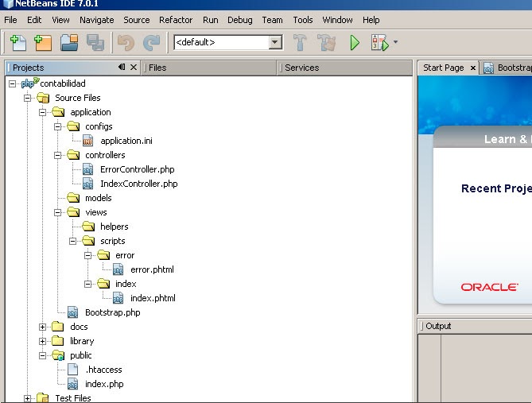The image size is (532, 403).
Task: Select the ErrorController.php file icon
Action: 88,169
